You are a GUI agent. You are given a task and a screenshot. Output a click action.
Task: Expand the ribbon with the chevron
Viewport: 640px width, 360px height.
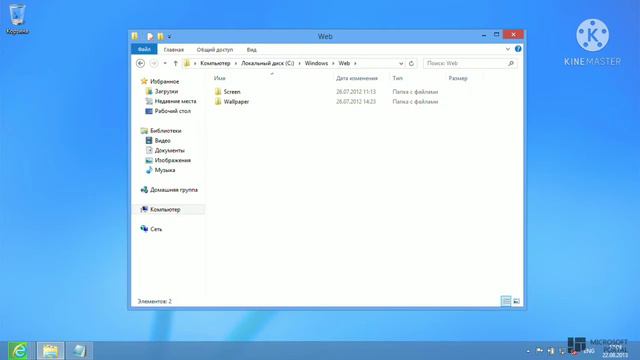coord(508,49)
